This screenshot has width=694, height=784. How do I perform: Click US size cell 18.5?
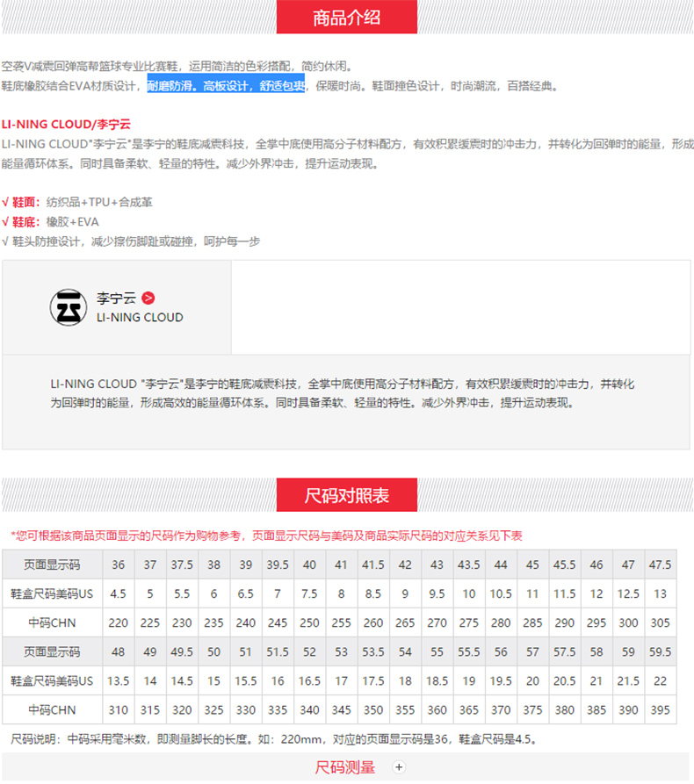pos(437,680)
